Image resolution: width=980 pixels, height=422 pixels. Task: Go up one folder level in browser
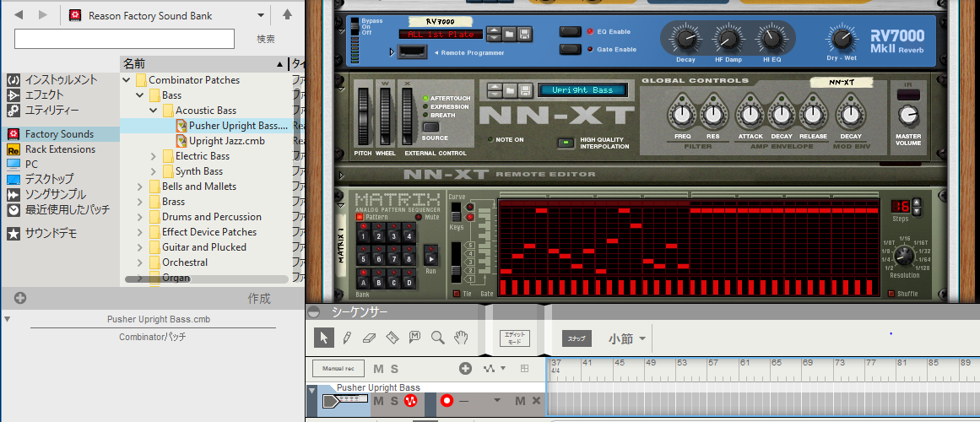[x=288, y=14]
